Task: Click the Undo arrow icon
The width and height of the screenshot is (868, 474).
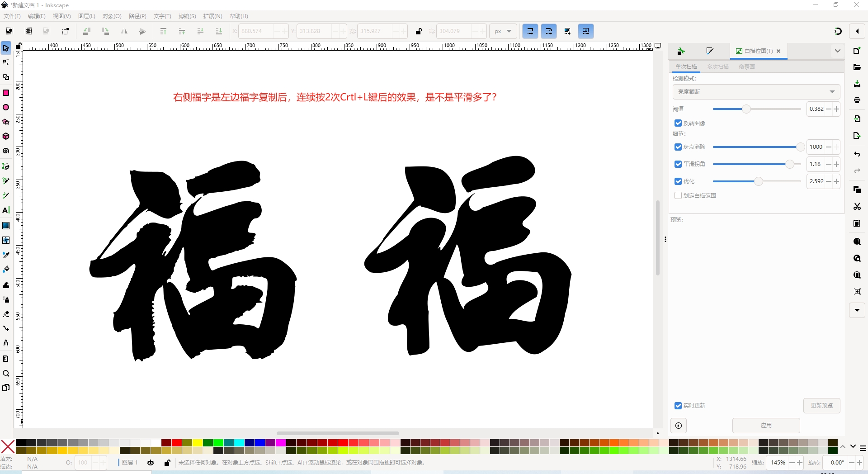Action: (x=857, y=154)
